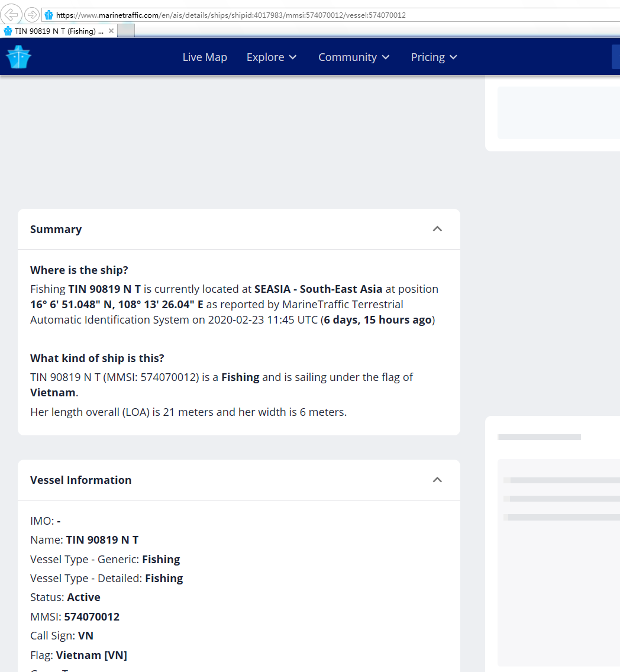The height and width of the screenshot is (672, 620).
Task: Click the '6 days, 15 hours ago' text
Action: pyautogui.click(x=377, y=319)
